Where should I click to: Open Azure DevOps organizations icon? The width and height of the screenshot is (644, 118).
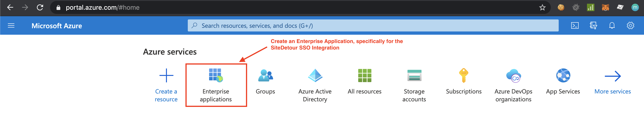(513, 75)
